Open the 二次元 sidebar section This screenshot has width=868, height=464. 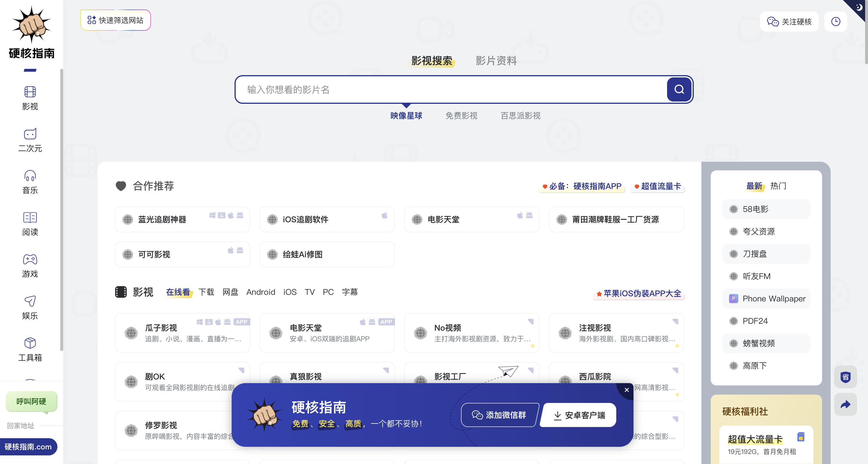click(30, 139)
